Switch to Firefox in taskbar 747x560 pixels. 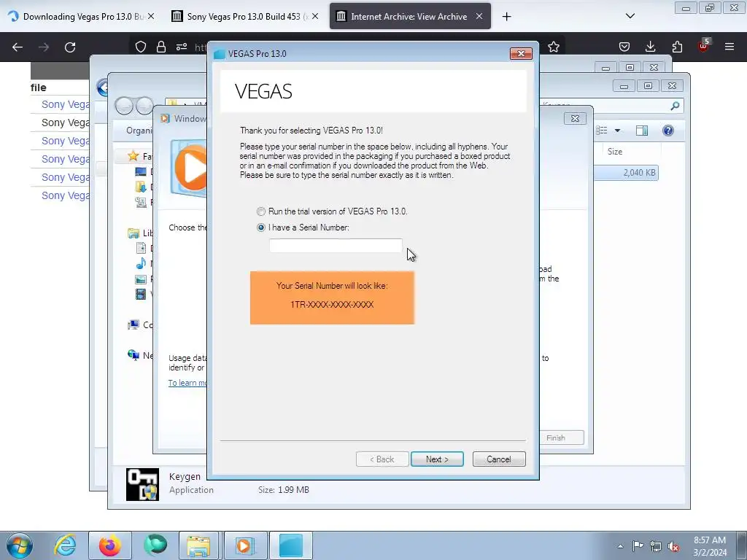110,545
